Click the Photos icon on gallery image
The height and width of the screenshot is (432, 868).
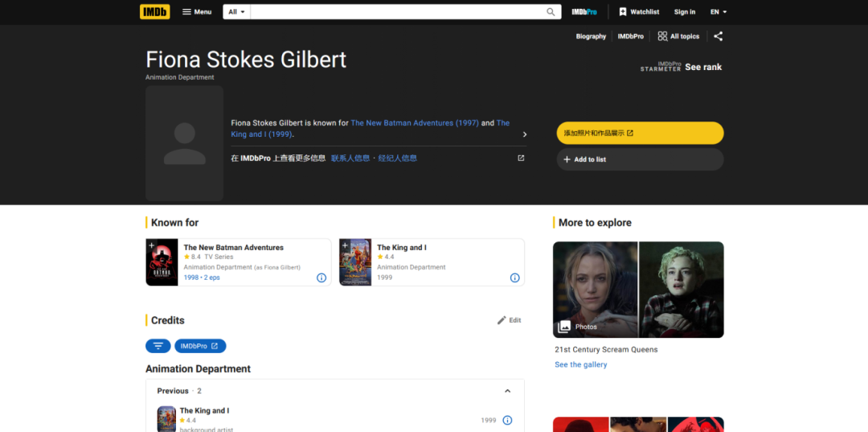(x=564, y=327)
